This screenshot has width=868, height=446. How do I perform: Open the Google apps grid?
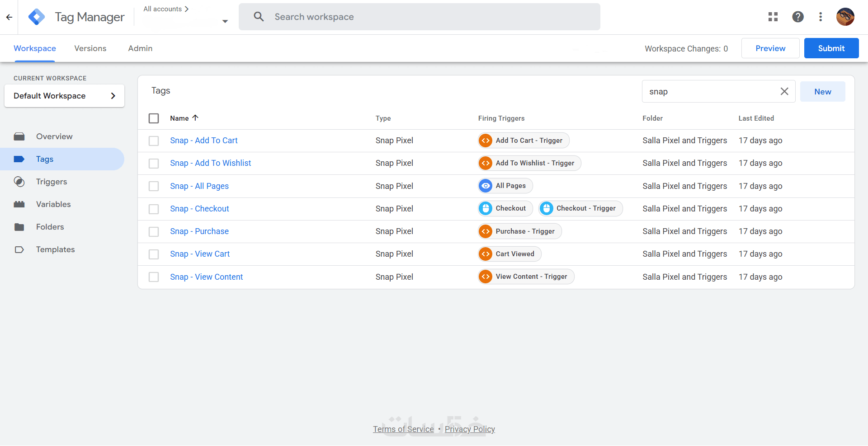tap(773, 17)
